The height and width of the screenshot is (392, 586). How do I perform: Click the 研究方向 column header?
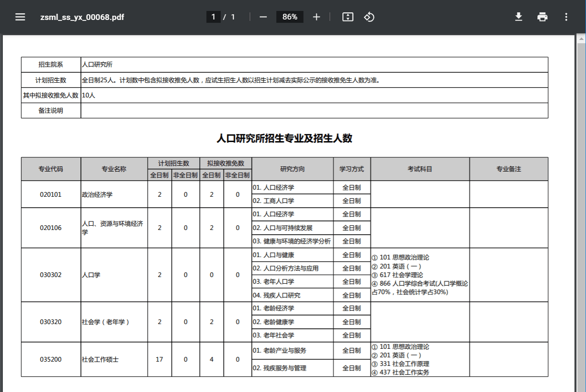(x=293, y=169)
